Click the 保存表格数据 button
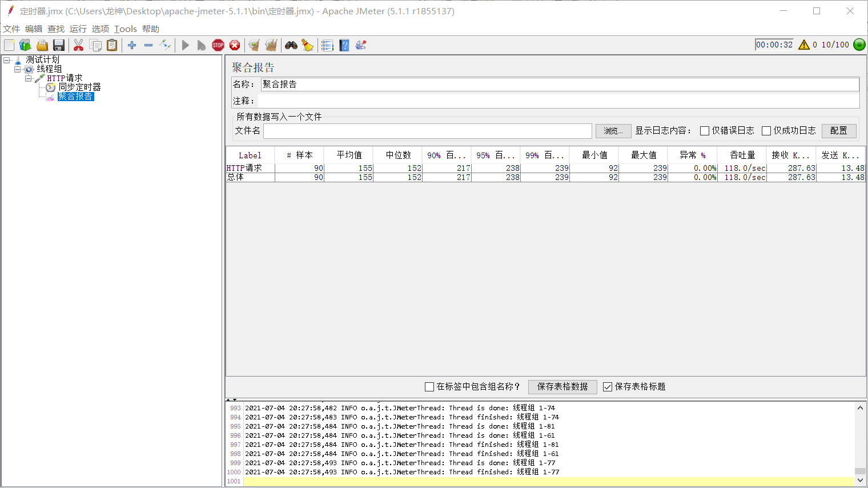Image resolution: width=868 pixels, height=488 pixels. click(x=562, y=387)
